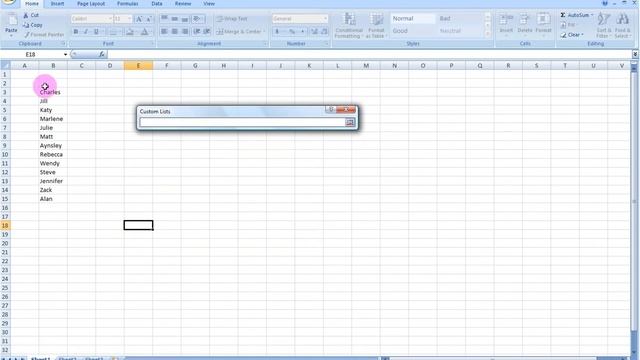The width and height of the screenshot is (640, 360).
Task: Click the Cut scissors button
Action: [x=31, y=15]
